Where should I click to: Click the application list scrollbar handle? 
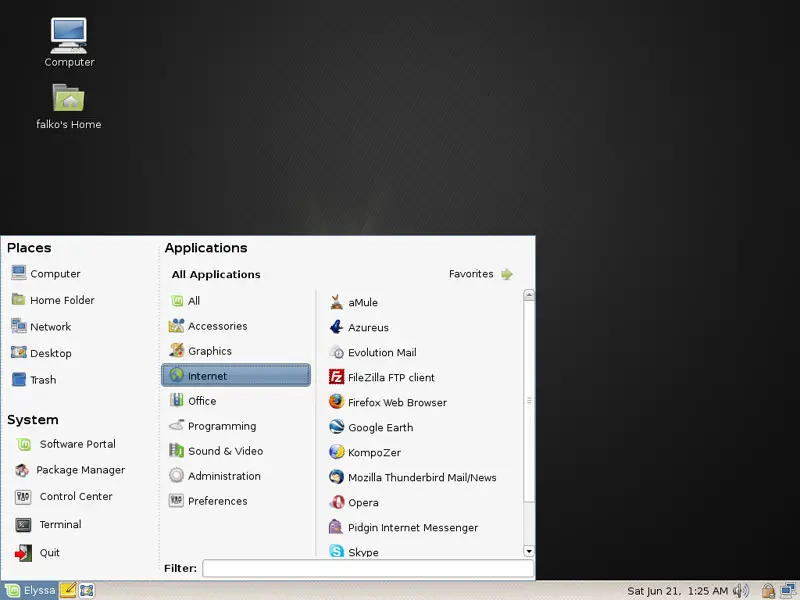click(529, 401)
